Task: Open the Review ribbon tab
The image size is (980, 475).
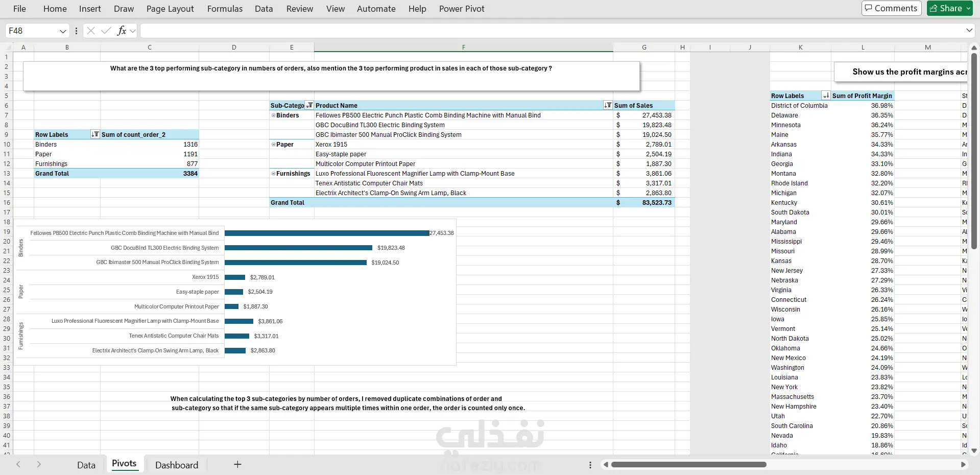Action: [300, 9]
